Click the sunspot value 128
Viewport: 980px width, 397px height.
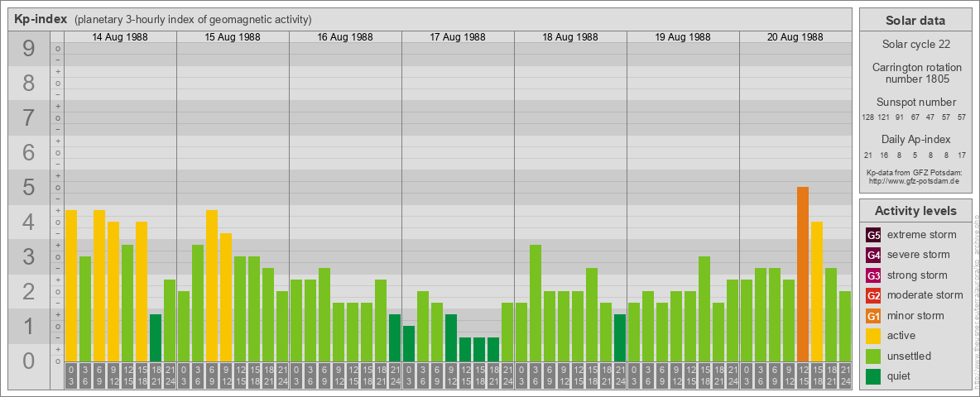[867, 117]
